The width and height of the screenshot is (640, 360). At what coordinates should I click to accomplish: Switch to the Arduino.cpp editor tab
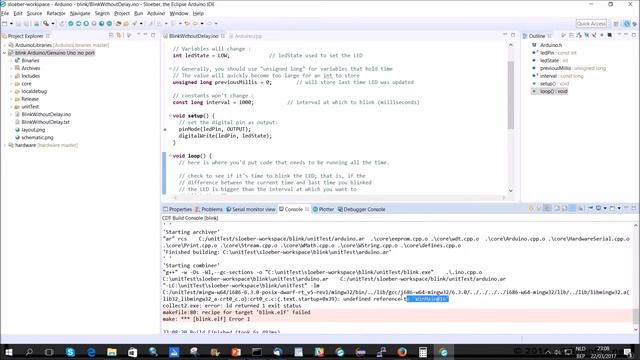pyautogui.click(x=246, y=36)
